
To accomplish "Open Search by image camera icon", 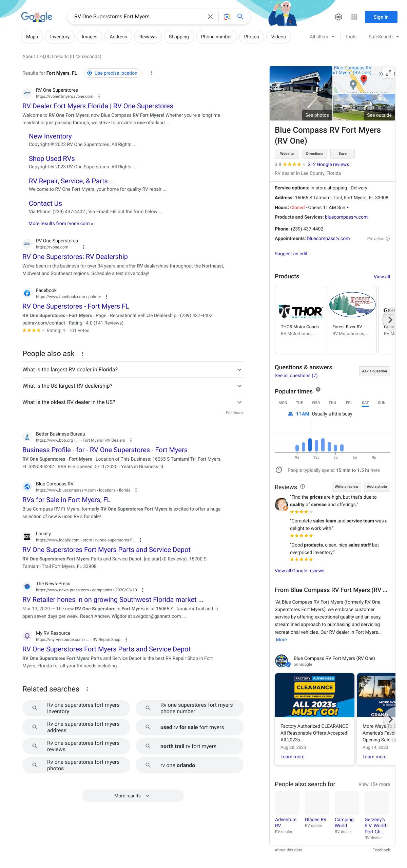I will click(227, 17).
